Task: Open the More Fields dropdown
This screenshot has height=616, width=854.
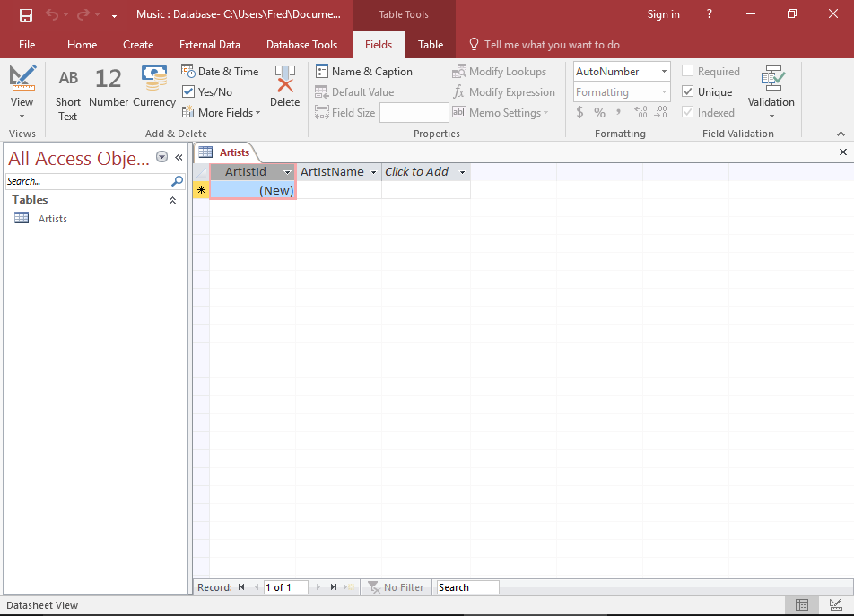Action: pyautogui.click(x=221, y=113)
